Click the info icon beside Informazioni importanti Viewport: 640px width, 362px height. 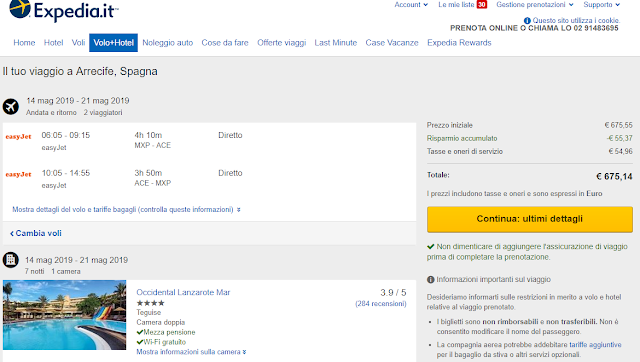tap(431, 280)
